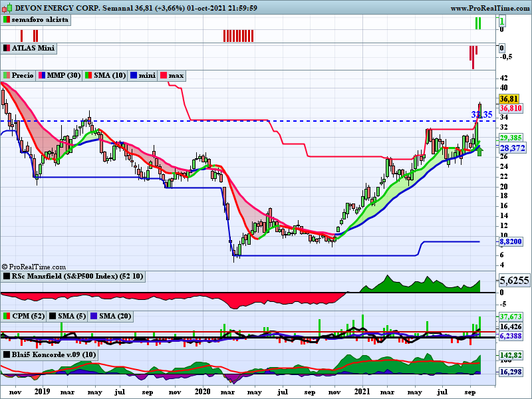
Task: Click the RSc Mansfield black square icon
Action: 7,276
